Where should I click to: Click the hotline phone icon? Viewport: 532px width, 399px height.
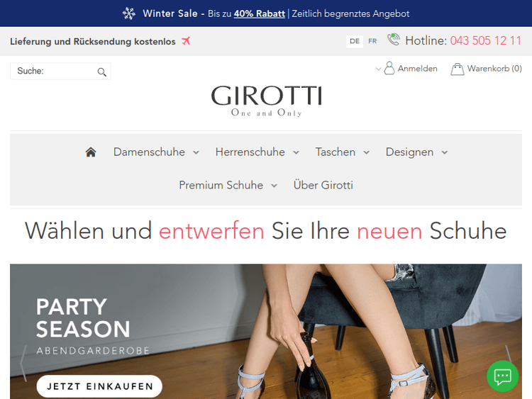point(394,39)
